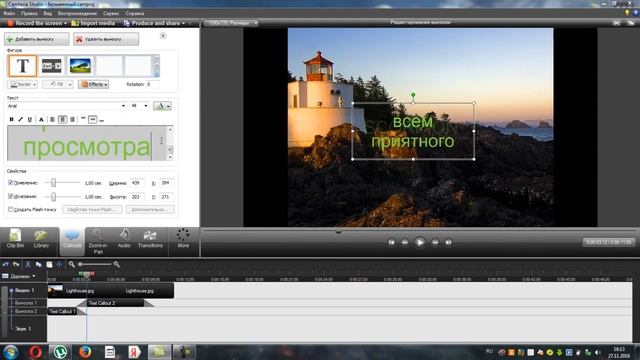Select the keystroke callout shape
Image resolution: width=640 pixels, height=360 pixels.
51,66
